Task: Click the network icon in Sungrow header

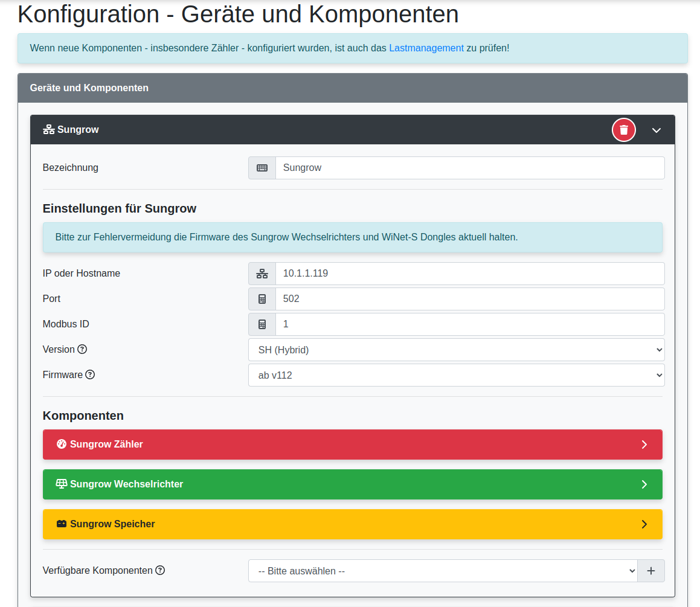Action: [x=49, y=129]
